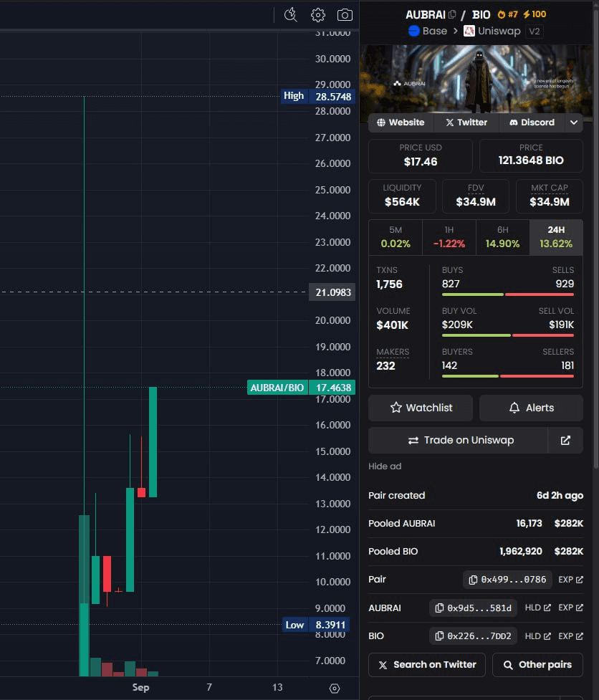Screen dimensions: 599x700
Task: Open Uniswap trade in external window icon
Action: click(x=565, y=440)
